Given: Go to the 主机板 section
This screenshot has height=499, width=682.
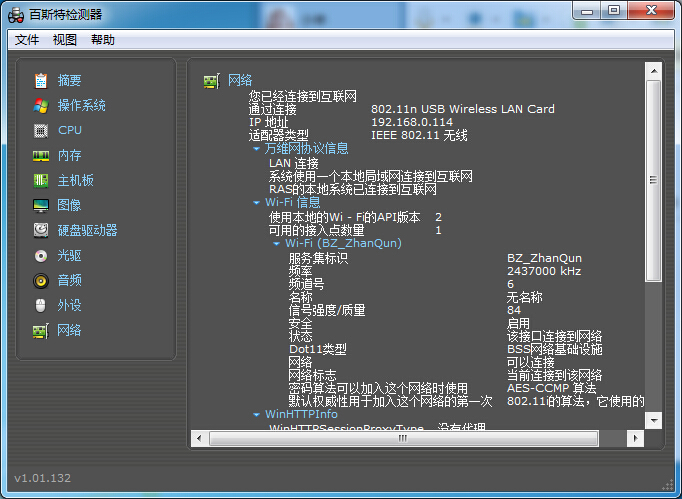Looking at the screenshot, I should coord(76,180).
